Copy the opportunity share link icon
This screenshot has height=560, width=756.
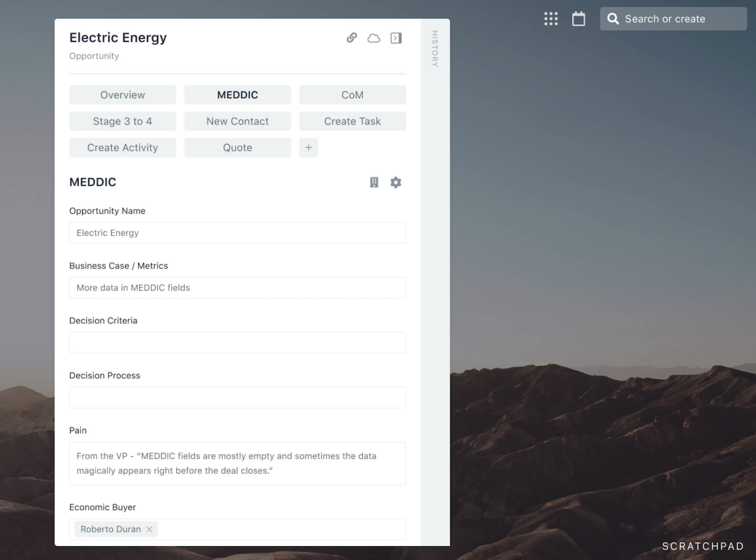coord(351,38)
